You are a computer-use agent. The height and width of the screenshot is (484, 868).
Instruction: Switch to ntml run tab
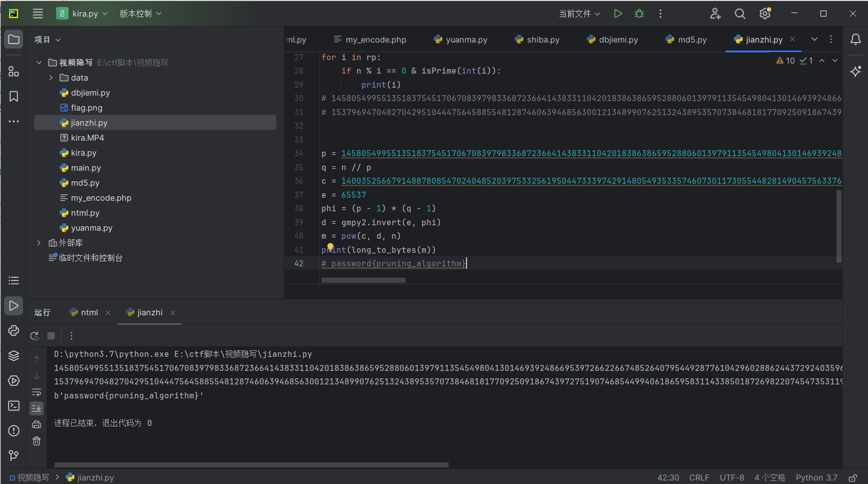84,312
